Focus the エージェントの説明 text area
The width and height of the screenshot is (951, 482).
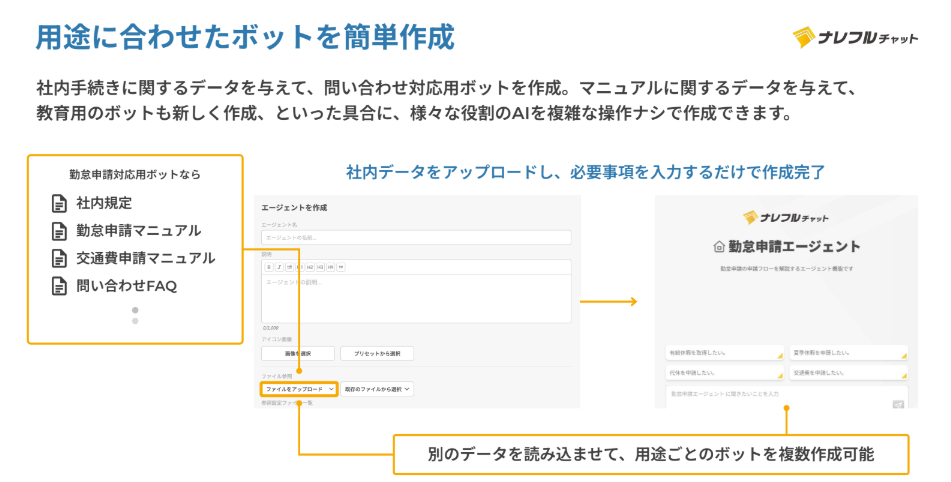pyautogui.click(x=416, y=299)
